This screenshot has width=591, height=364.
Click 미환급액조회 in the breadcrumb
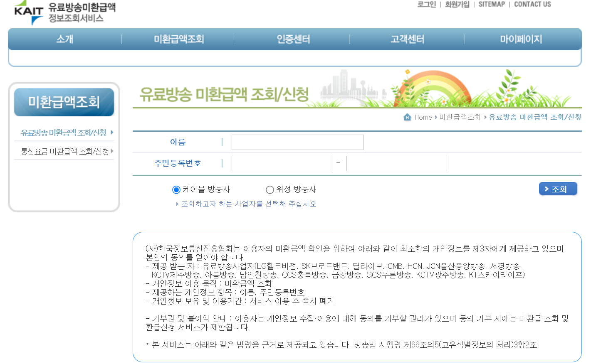(460, 117)
